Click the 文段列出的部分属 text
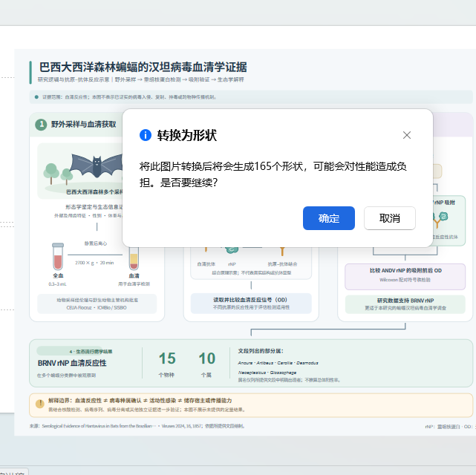 click(x=261, y=351)
